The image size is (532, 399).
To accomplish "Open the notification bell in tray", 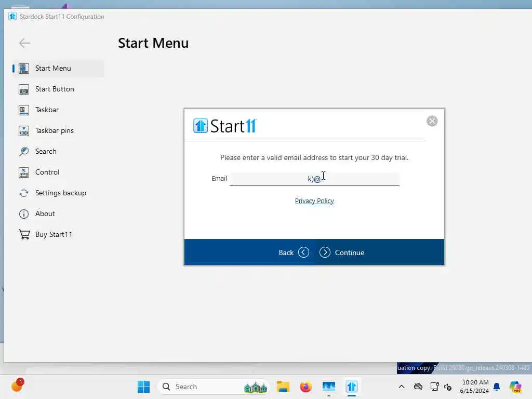I will pyautogui.click(x=497, y=387).
